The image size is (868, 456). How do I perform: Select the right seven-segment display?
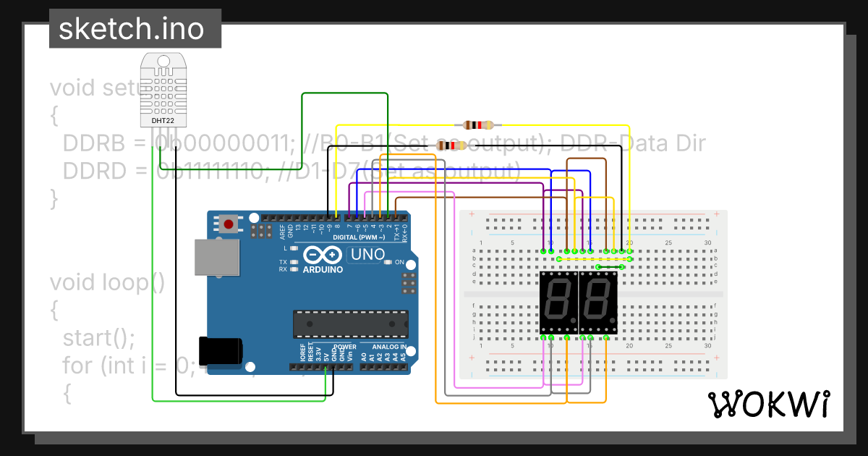[x=597, y=302]
